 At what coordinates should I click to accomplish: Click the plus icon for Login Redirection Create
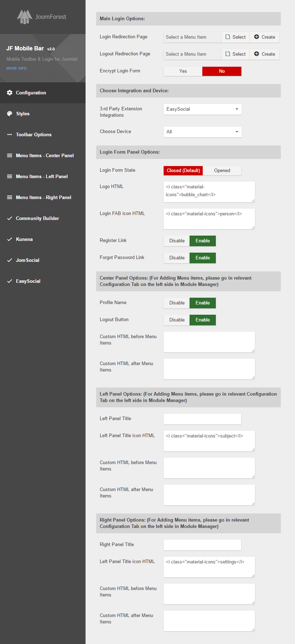256,37
